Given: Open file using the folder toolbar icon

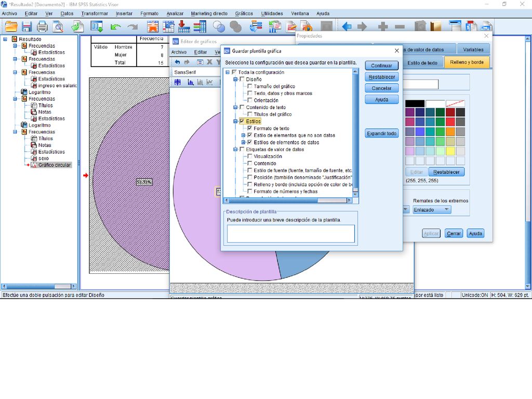Looking at the screenshot, I should click(x=11, y=26).
